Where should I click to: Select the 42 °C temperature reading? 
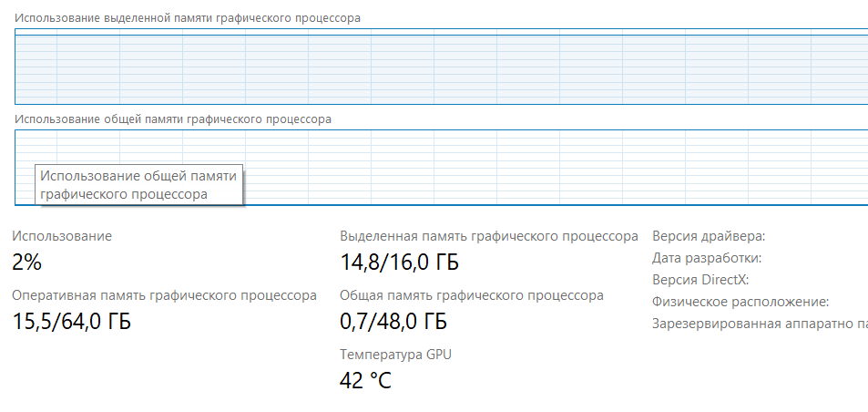coord(365,380)
